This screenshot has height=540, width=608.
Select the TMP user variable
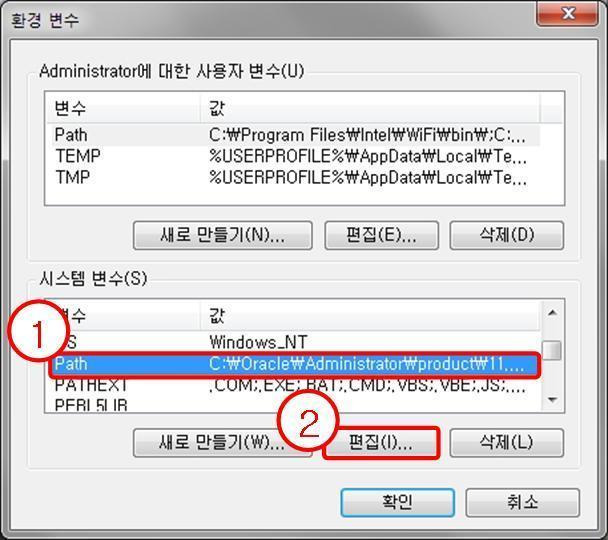pos(296,178)
